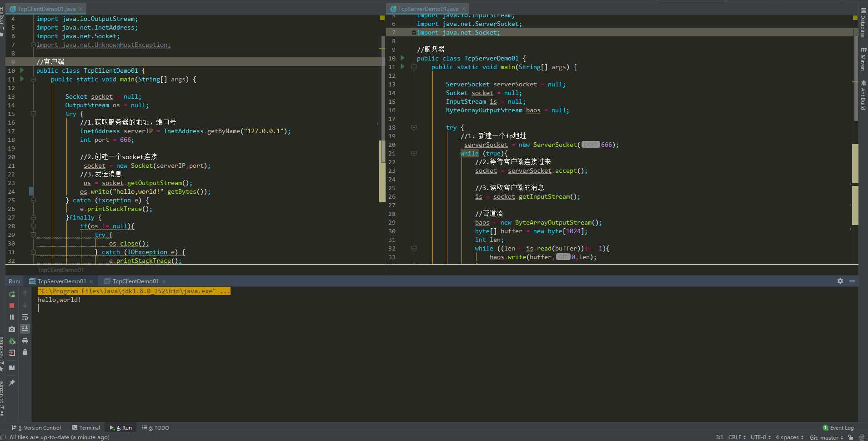Open the Git: master branch dropdown
This screenshot has width=868, height=441.
click(x=826, y=437)
